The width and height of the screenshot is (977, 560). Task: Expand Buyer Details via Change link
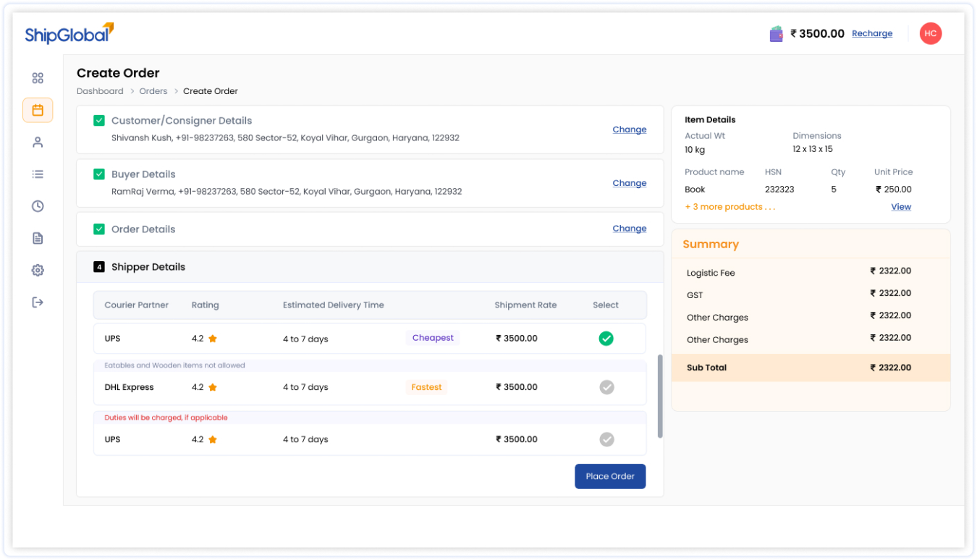click(629, 183)
